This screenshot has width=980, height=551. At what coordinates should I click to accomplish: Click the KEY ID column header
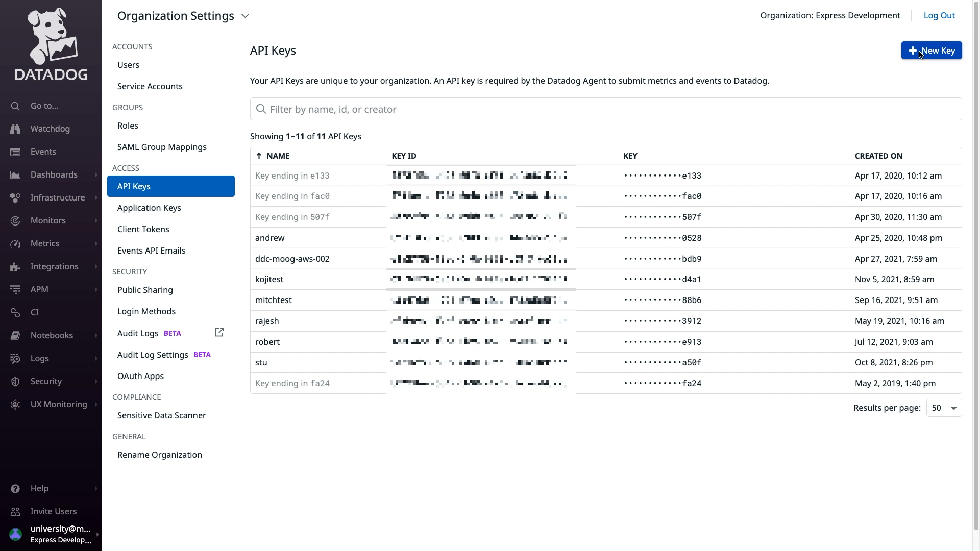404,156
